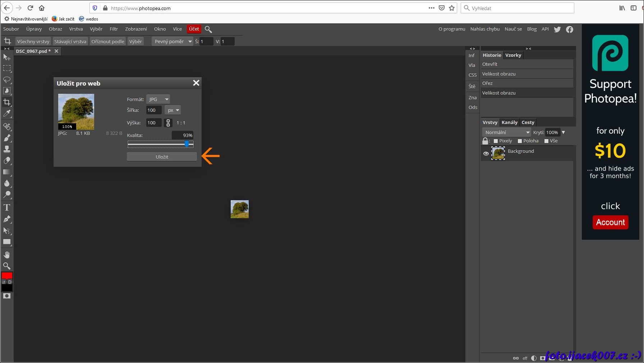The image size is (644, 363).
Task: Select the Lasso tool
Action: pos(7,79)
